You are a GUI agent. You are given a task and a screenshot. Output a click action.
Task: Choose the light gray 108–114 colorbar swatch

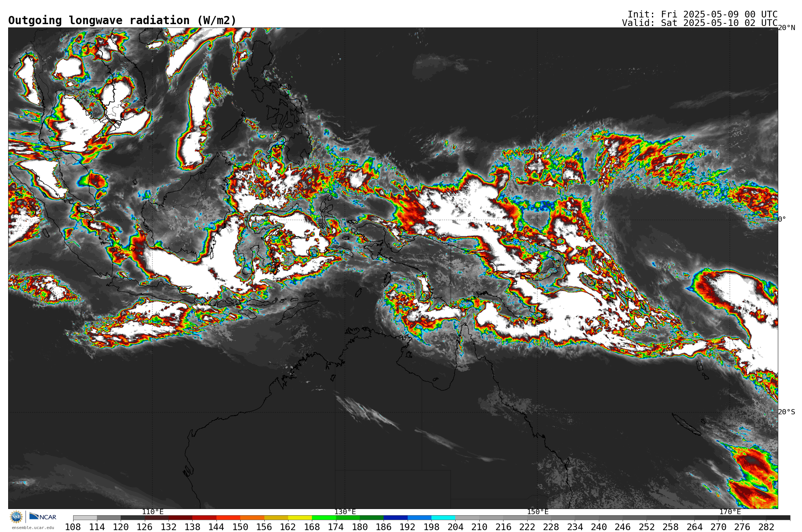85,518
